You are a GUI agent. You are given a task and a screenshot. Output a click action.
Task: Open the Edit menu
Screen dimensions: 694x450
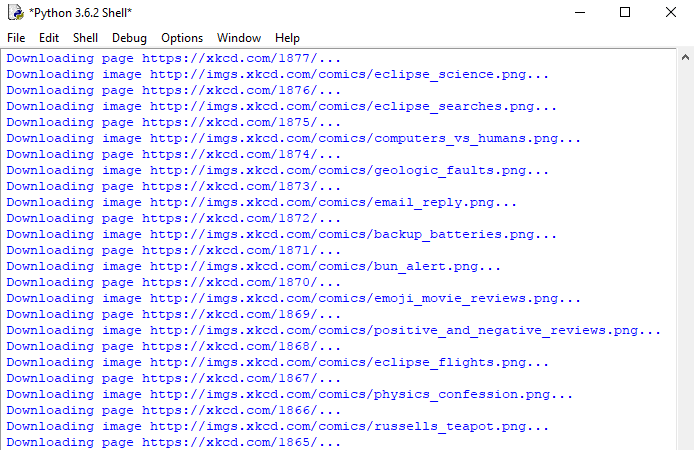(x=49, y=38)
